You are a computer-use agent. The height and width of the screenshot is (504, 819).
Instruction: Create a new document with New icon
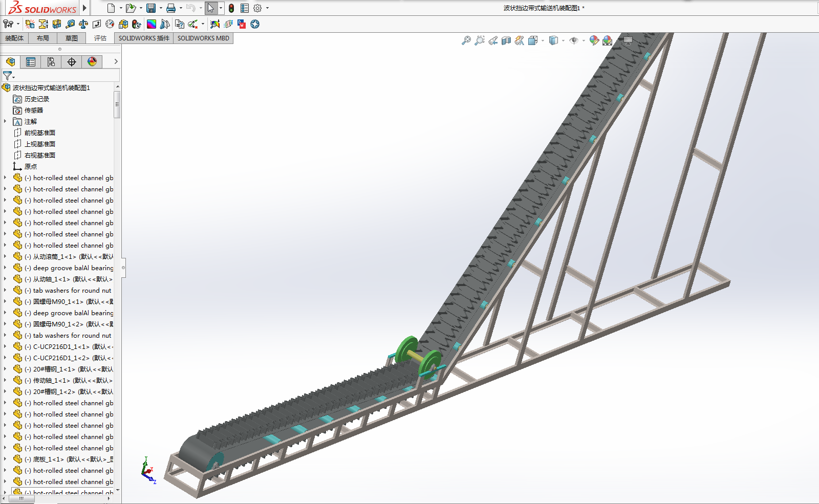[x=111, y=8]
